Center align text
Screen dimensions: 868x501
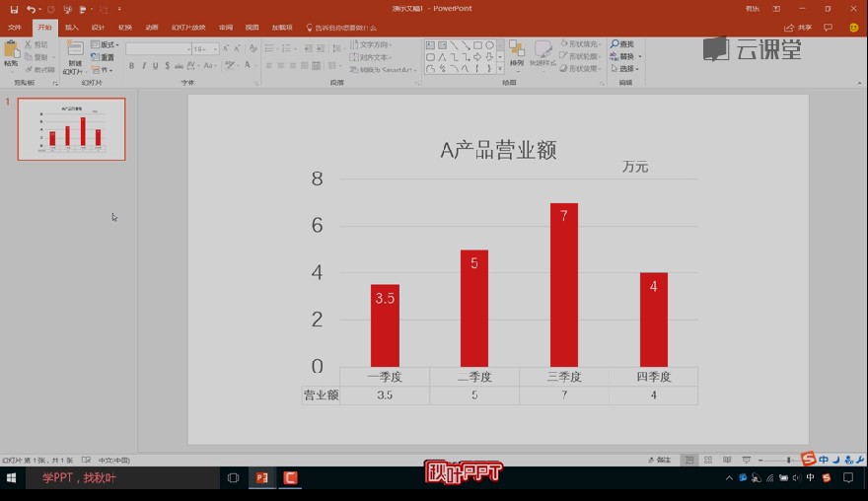click(x=281, y=66)
